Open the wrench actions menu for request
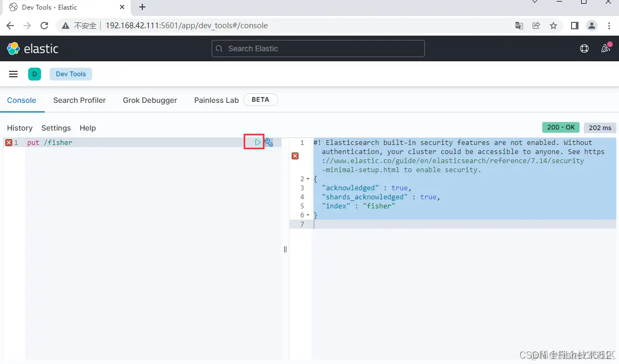Screen dimensions: 619x364 coord(269,142)
